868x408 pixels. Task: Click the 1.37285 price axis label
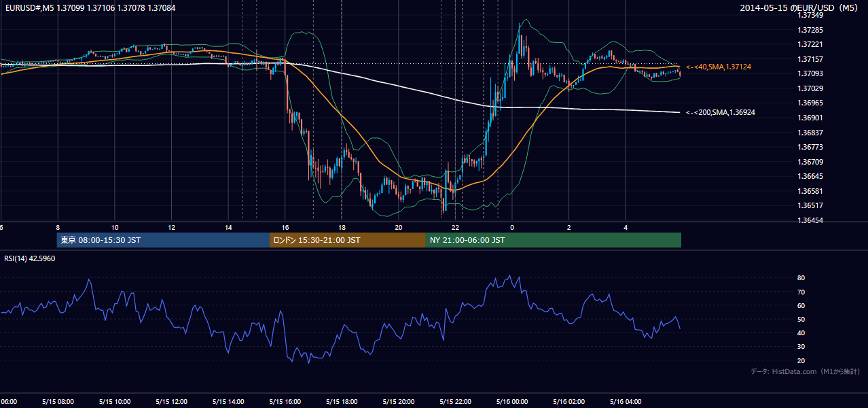[x=810, y=30]
